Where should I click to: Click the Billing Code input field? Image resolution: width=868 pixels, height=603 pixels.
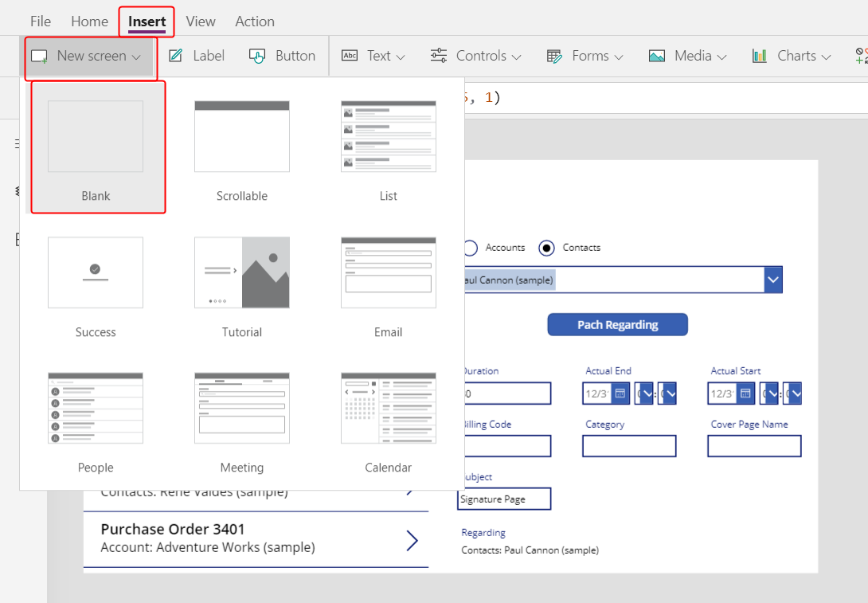[x=507, y=446]
